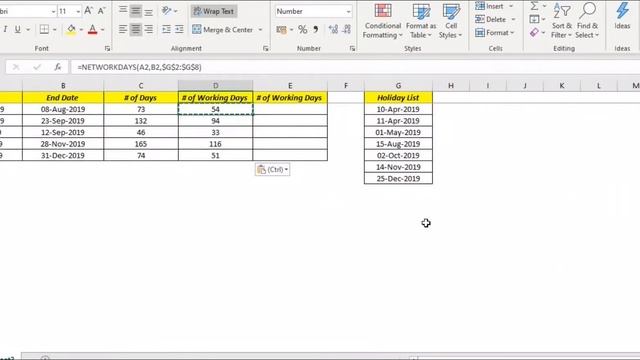Click the Merge & Center button

(222, 29)
